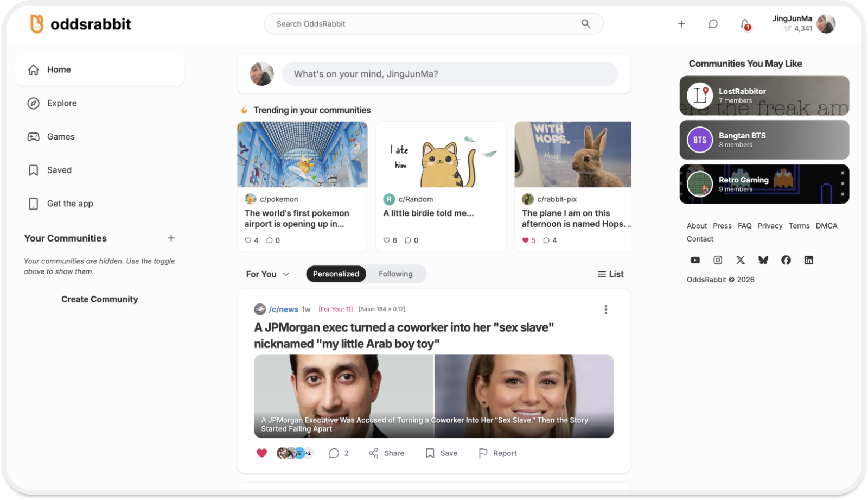Unlike the Hops plane post heart
This screenshot has width=868, height=500.
pyautogui.click(x=525, y=240)
